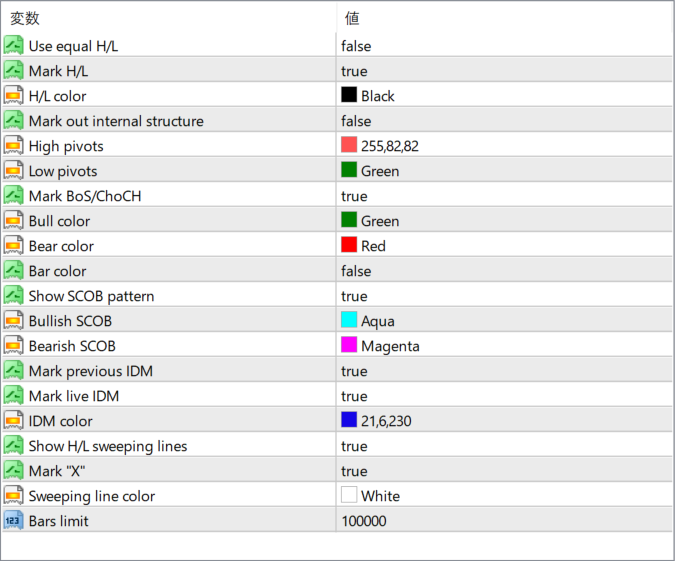Viewport: 675px width, 561px height.
Task: Click the icon next to Mark out internal structure
Action: (13, 121)
